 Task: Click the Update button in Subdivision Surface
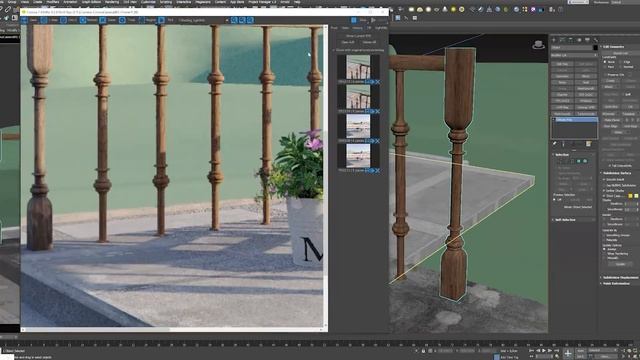(x=620, y=264)
